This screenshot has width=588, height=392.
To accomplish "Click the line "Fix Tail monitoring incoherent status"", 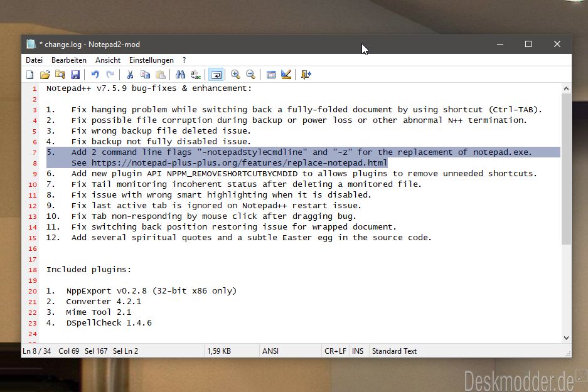I will click(234, 184).
